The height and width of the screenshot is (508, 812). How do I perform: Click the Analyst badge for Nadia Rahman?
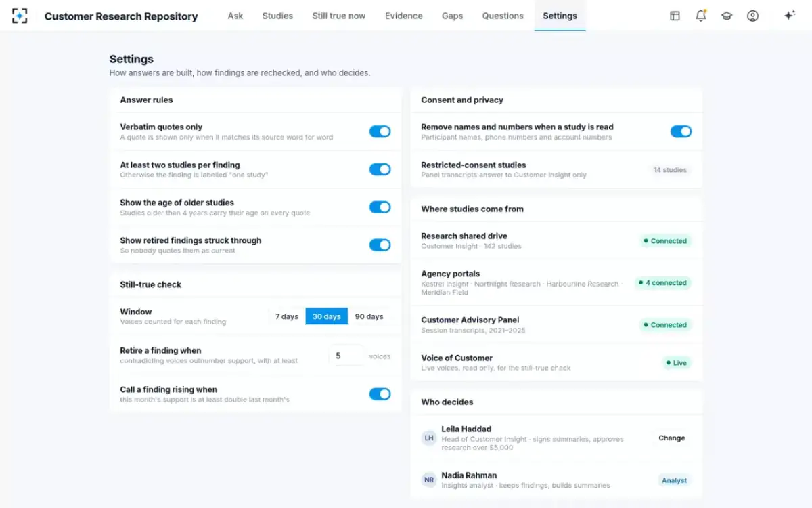point(674,480)
